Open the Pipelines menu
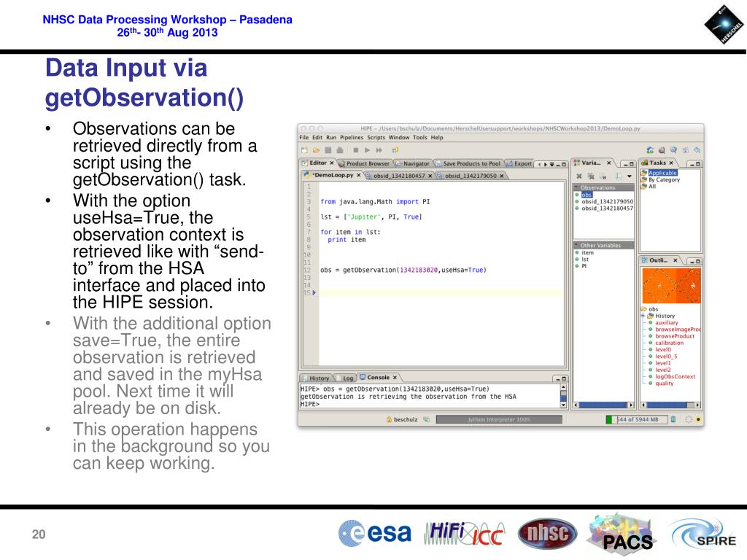747x560 pixels. point(352,138)
